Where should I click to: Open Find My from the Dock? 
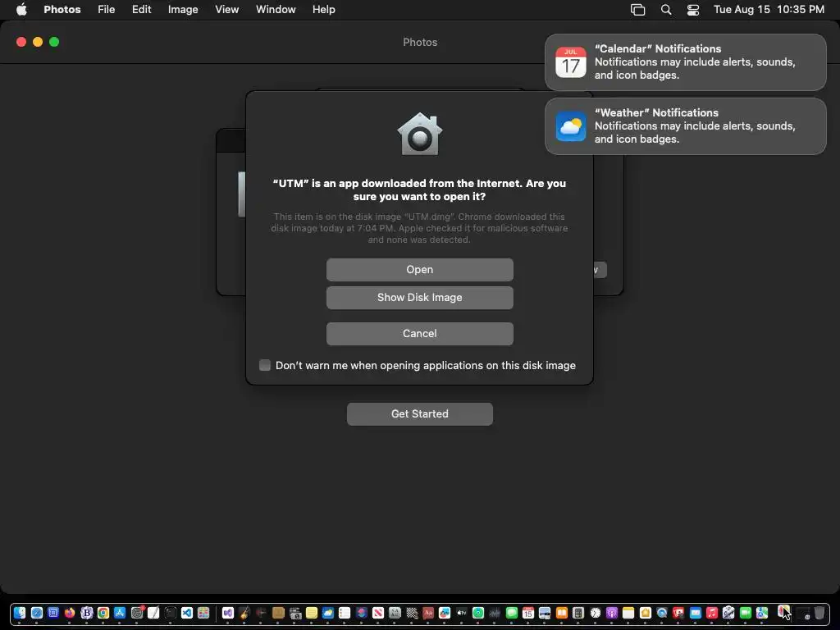click(x=478, y=613)
